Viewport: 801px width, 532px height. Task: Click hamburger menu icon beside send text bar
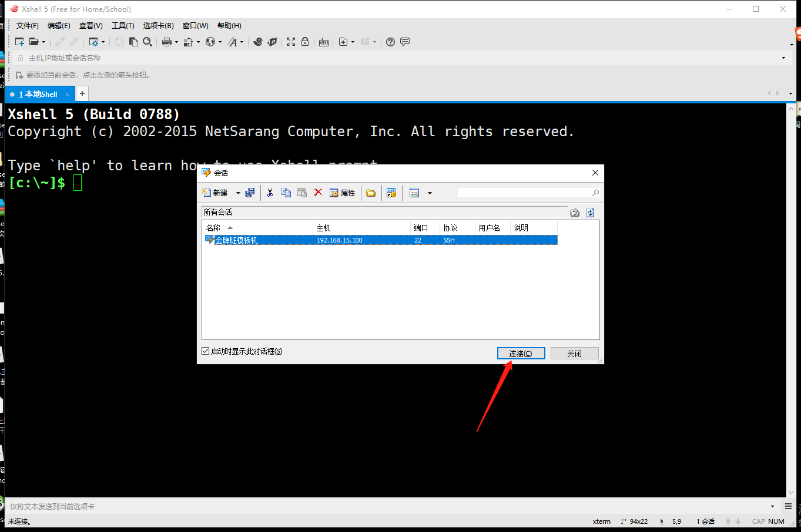pyautogui.click(x=788, y=506)
